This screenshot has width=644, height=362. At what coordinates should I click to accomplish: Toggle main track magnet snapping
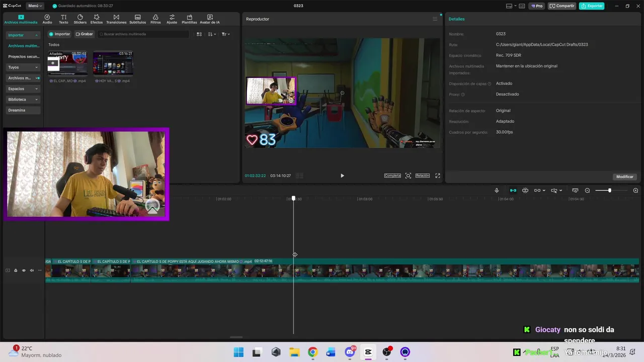tap(513, 191)
